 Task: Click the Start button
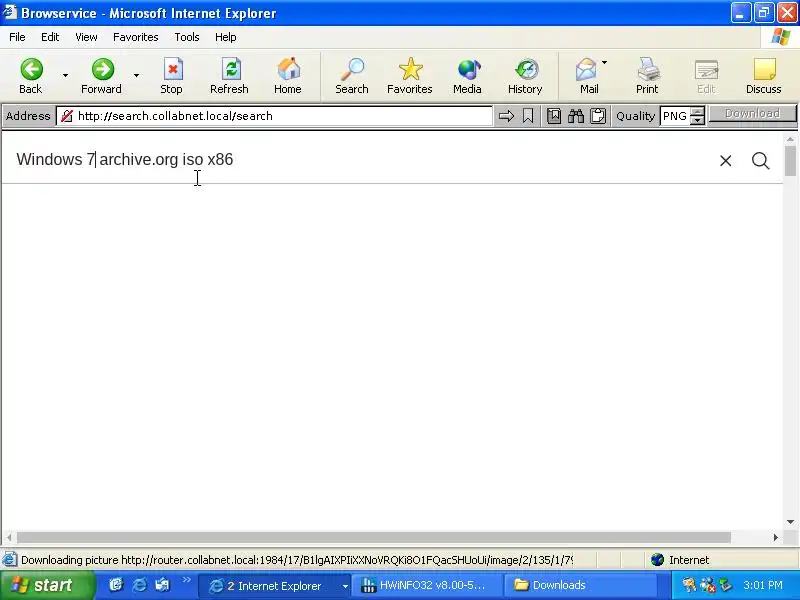(x=47, y=585)
